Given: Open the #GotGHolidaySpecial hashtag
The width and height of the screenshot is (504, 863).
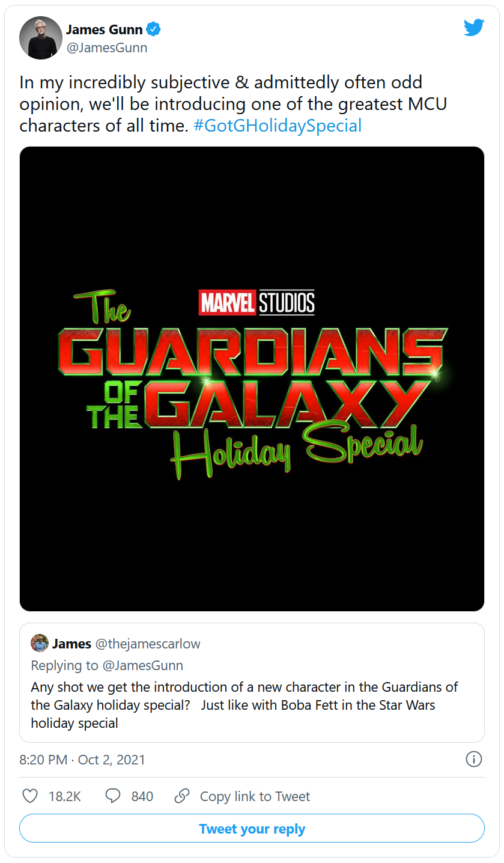Looking at the screenshot, I should coord(278,126).
